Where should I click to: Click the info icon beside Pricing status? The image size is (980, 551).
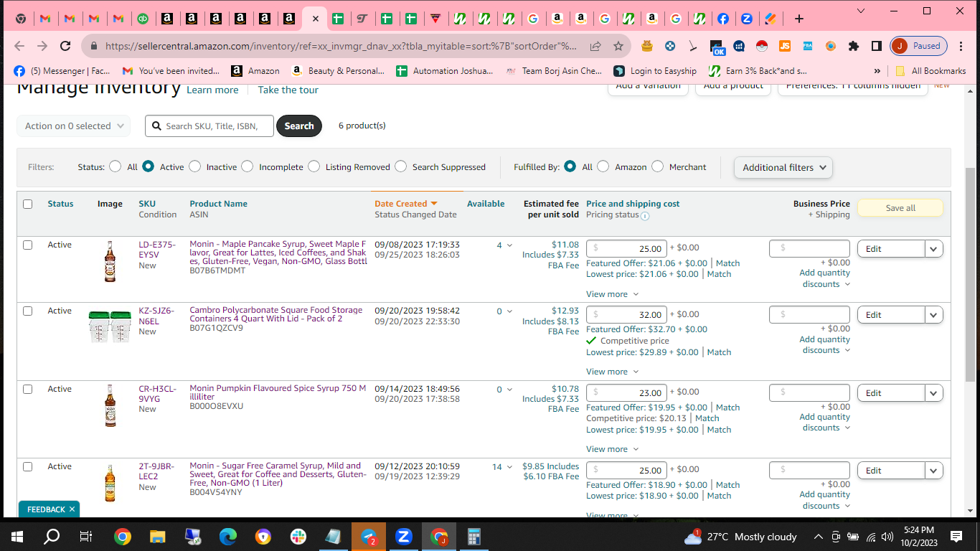pyautogui.click(x=645, y=216)
